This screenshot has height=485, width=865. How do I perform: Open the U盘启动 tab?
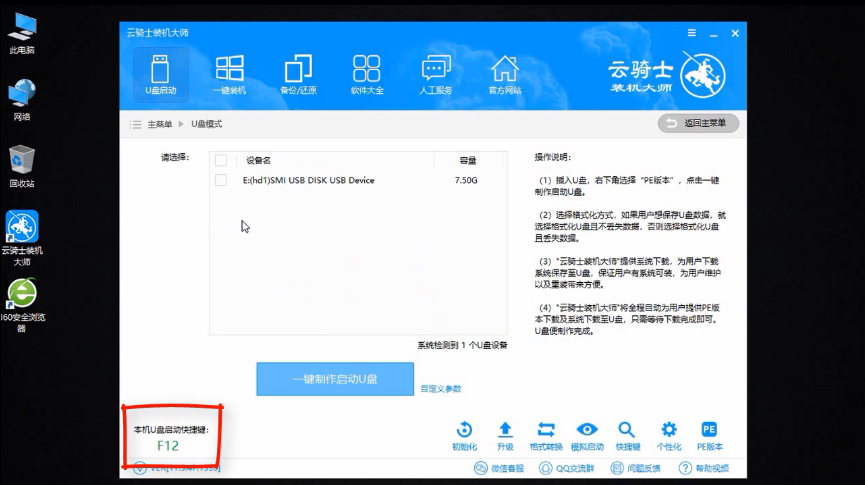pos(161,75)
